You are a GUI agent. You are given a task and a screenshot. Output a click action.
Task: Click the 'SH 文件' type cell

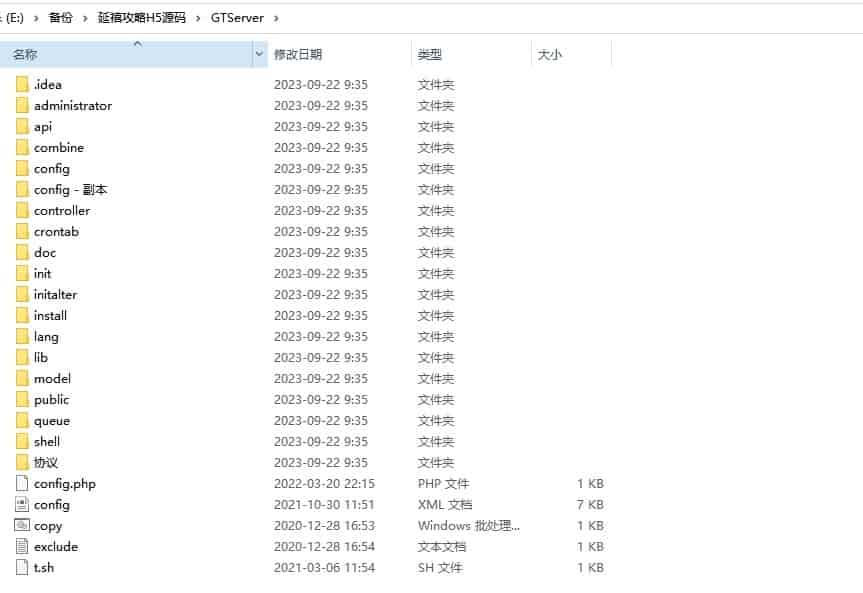click(440, 567)
